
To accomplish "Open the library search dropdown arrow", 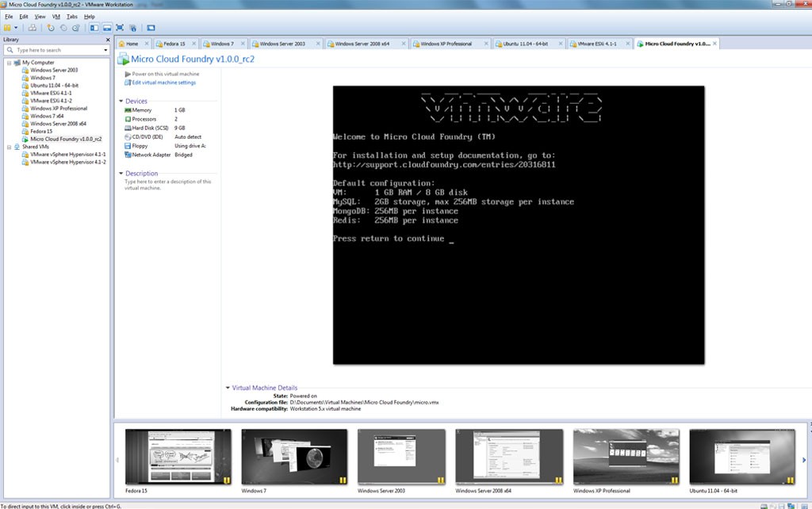I will point(105,50).
